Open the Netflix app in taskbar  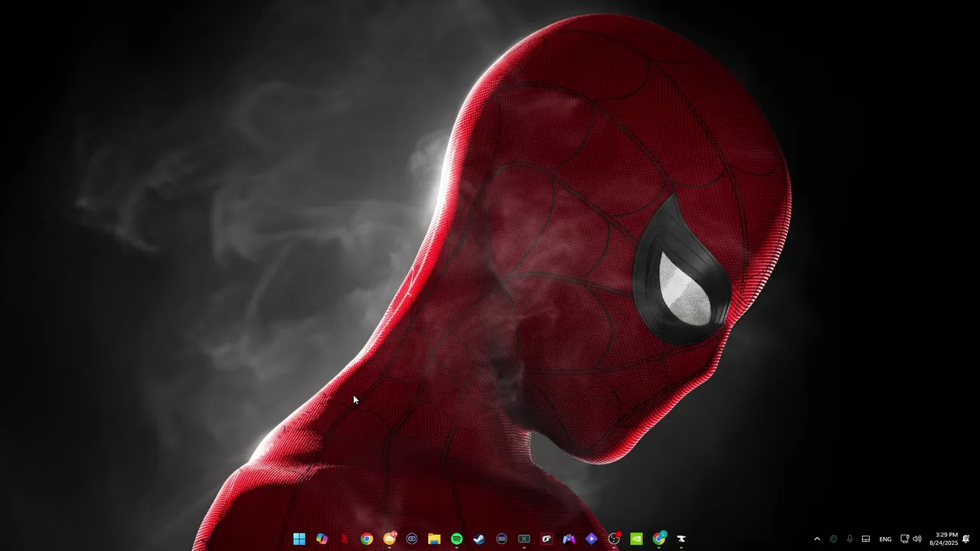click(345, 539)
